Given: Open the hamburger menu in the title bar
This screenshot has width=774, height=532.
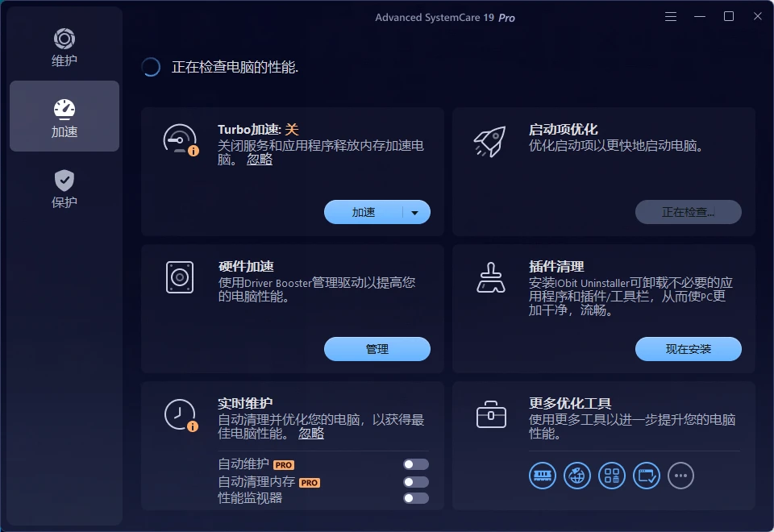Looking at the screenshot, I should click(x=670, y=15).
